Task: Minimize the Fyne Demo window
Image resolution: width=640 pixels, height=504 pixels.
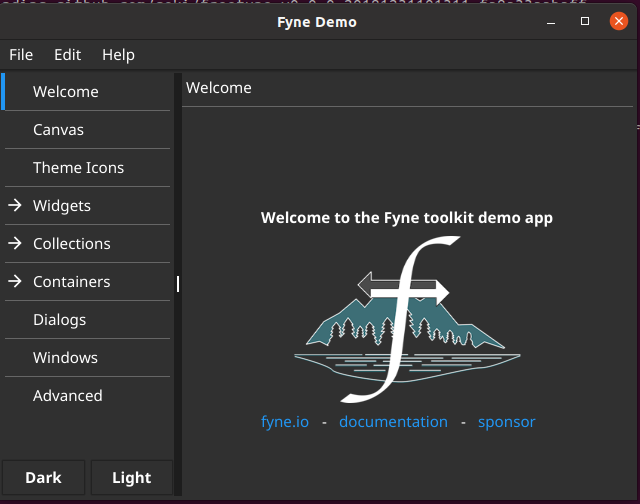Action: pyautogui.click(x=551, y=22)
